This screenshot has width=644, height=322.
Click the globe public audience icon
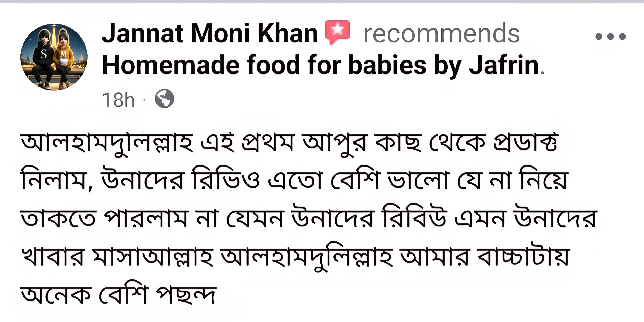coord(164,99)
